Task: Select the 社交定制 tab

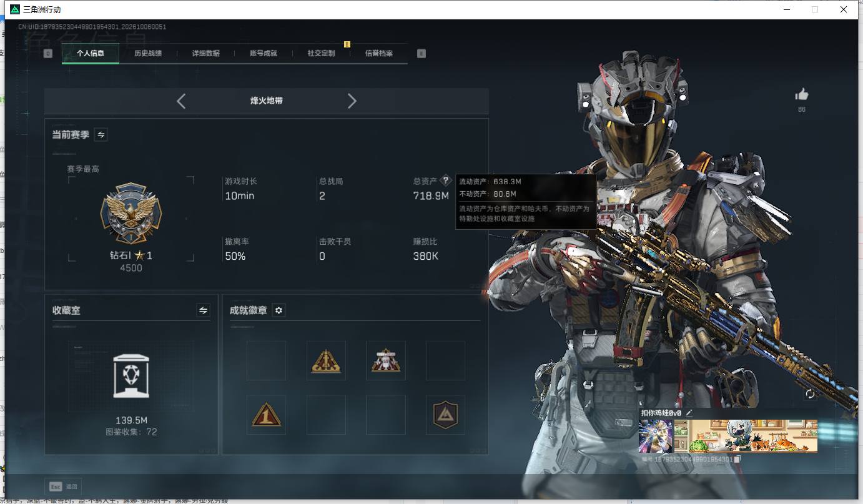Action: [322, 54]
